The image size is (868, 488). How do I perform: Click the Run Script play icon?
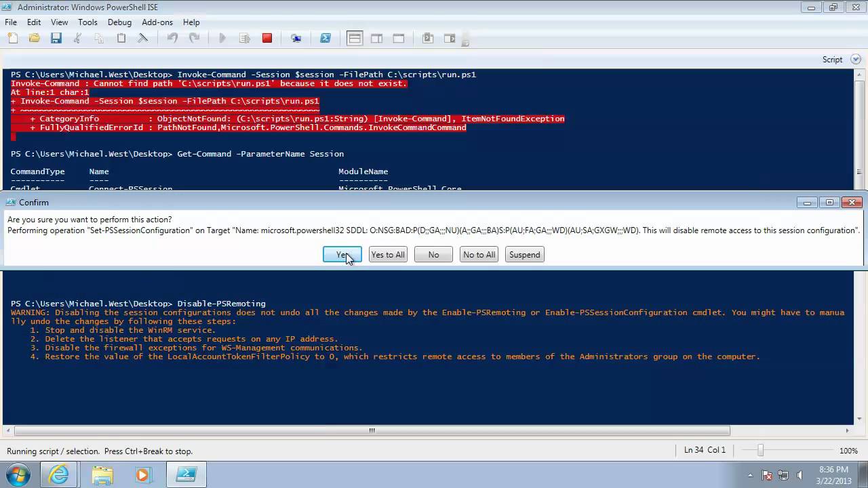(x=222, y=39)
